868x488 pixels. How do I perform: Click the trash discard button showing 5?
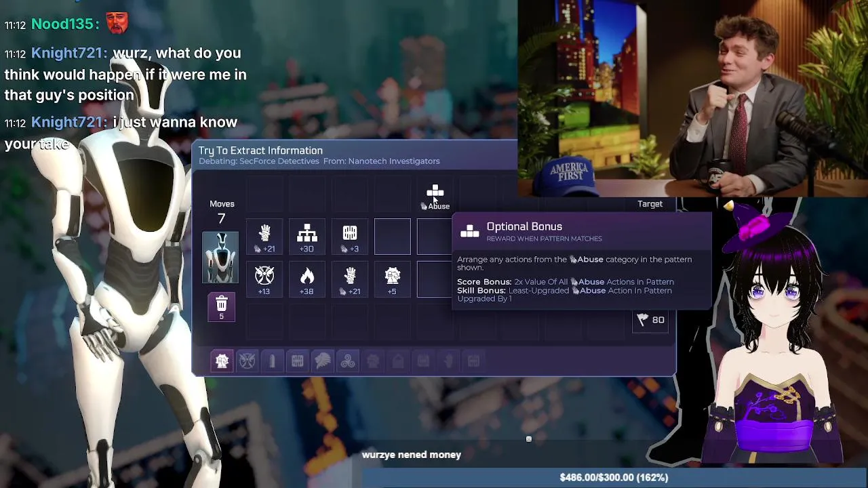(221, 307)
